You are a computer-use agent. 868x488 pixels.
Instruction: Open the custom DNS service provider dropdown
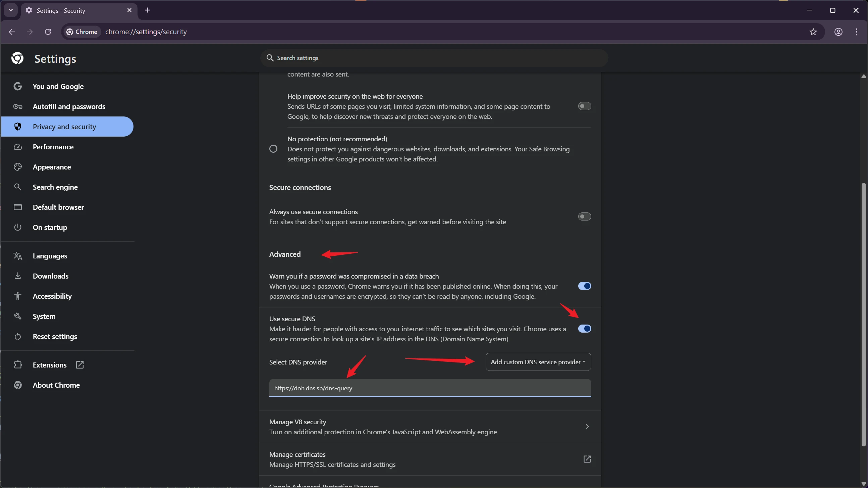tap(538, 362)
